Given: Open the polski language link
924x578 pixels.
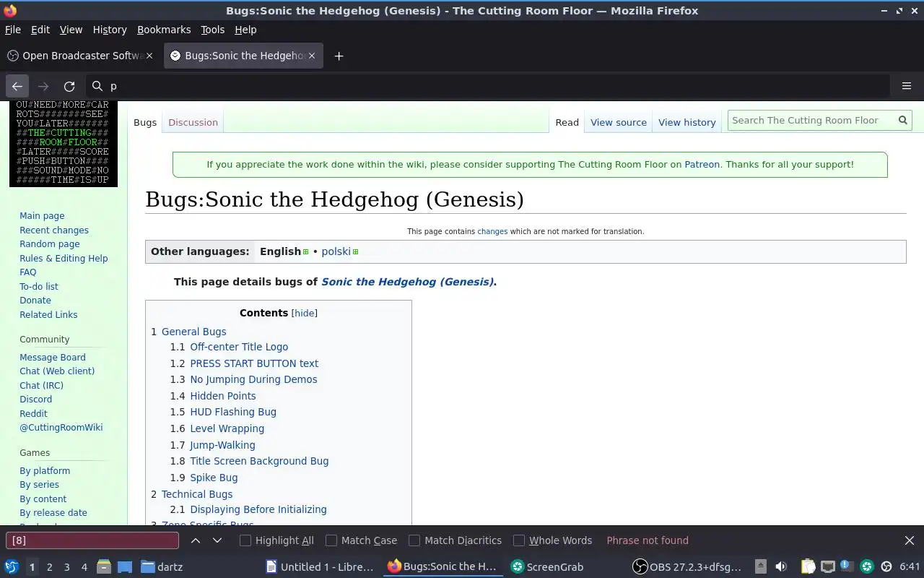Looking at the screenshot, I should [336, 251].
